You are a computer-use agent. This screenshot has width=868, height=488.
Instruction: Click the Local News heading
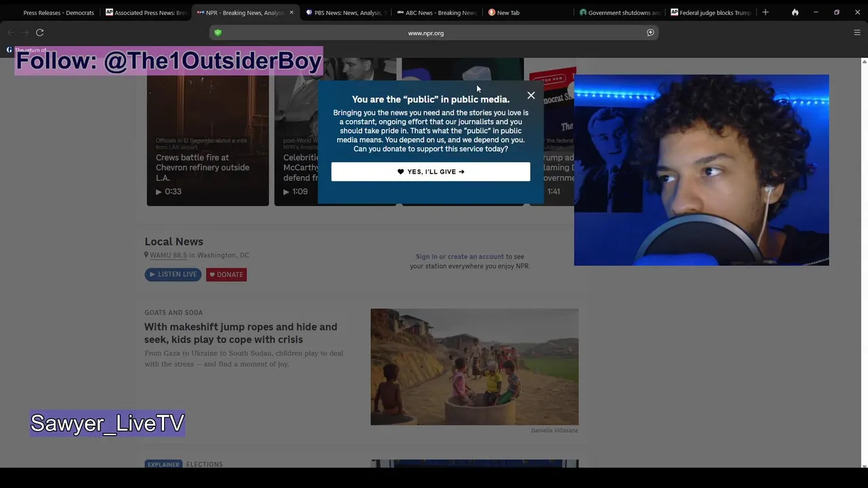pyautogui.click(x=174, y=241)
